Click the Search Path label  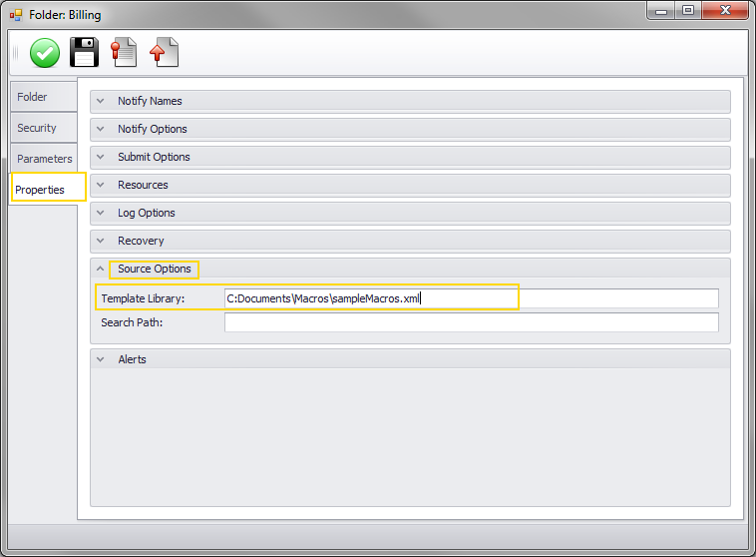(132, 322)
